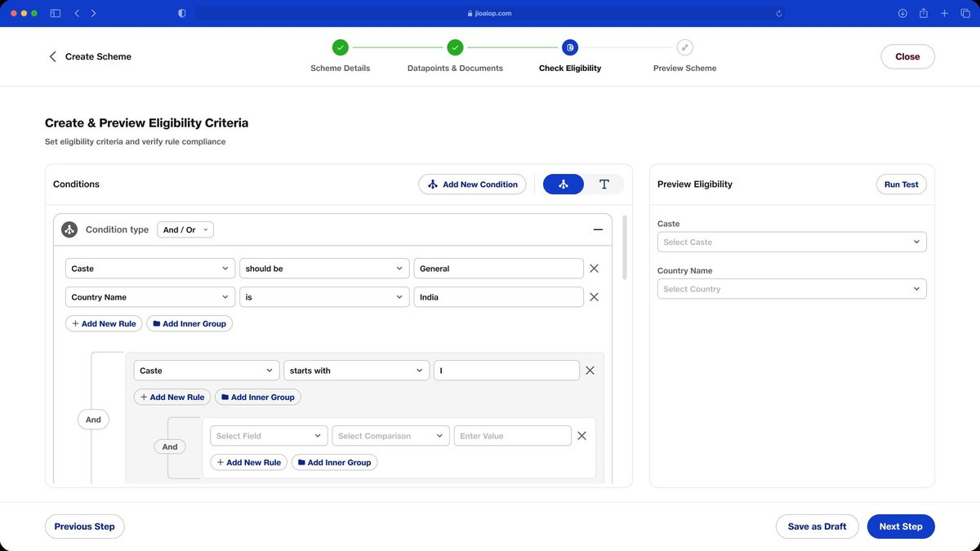Click the green checkmark on Scheme Details
980x551 pixels.
coord(341,47)
